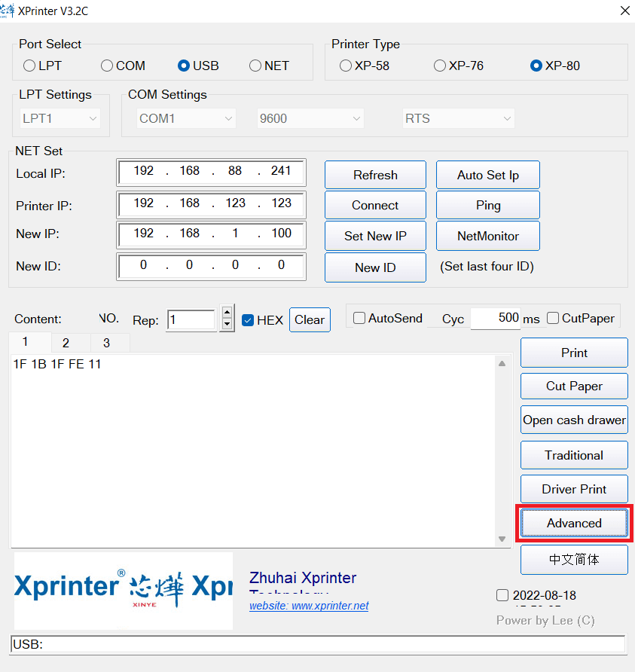Increment the Rep count with up arrow
The height and width of the screenshot is (672, 635).
tap(227, 312)
